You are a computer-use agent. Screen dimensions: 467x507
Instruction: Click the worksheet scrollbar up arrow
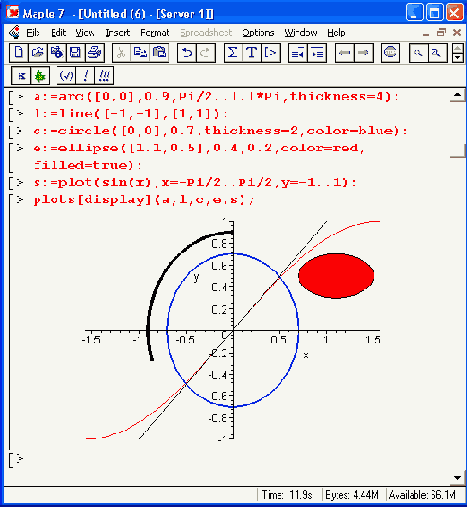[458, 96]
